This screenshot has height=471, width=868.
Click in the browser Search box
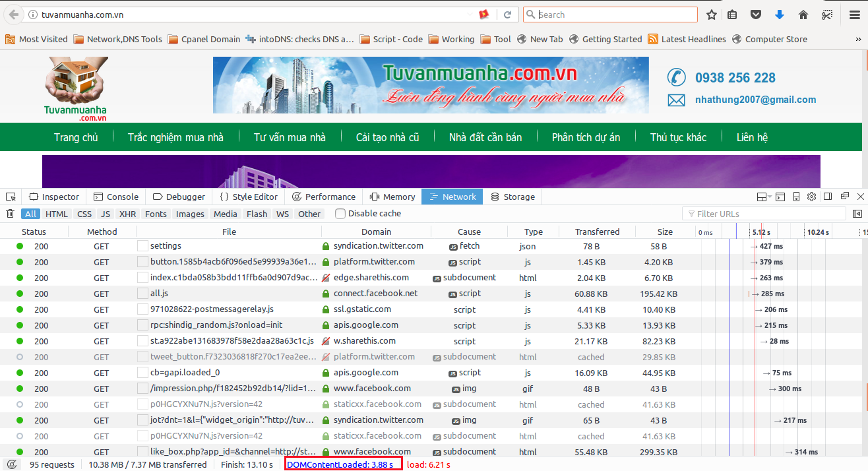point(610,15)
